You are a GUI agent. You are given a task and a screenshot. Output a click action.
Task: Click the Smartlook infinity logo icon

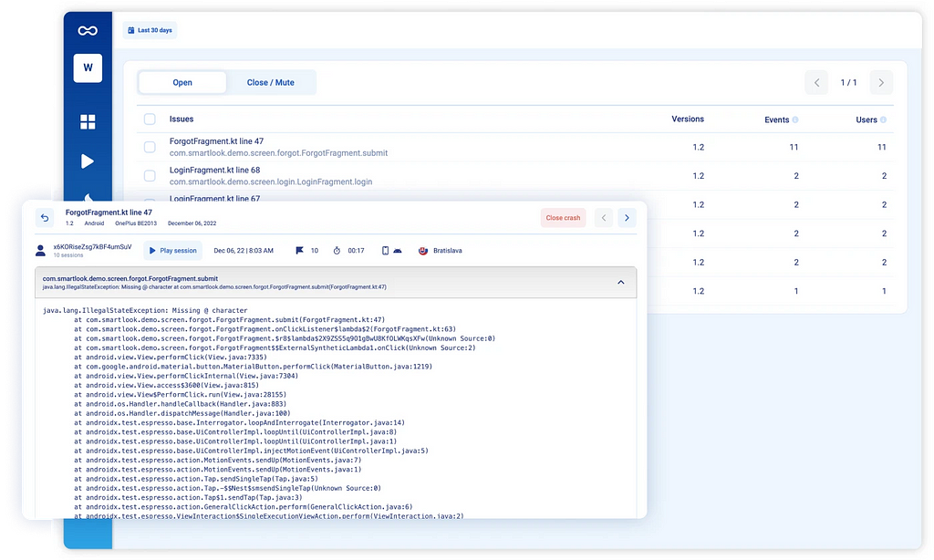88,31
